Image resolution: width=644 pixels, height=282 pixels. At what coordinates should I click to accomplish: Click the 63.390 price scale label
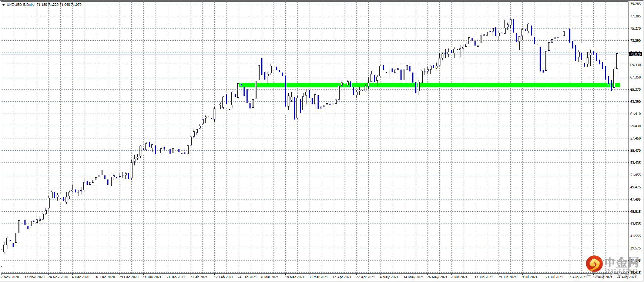(635, 102)
